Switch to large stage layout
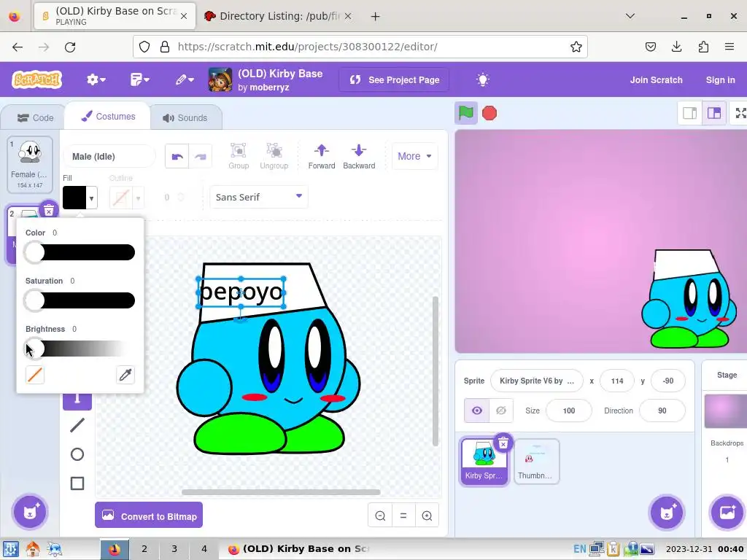This screenshot has width=747, height=560. click(713, 113)
